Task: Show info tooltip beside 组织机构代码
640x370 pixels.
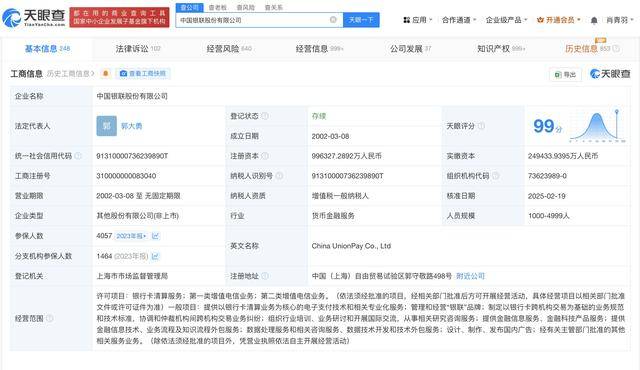Action: click(496, 176)
